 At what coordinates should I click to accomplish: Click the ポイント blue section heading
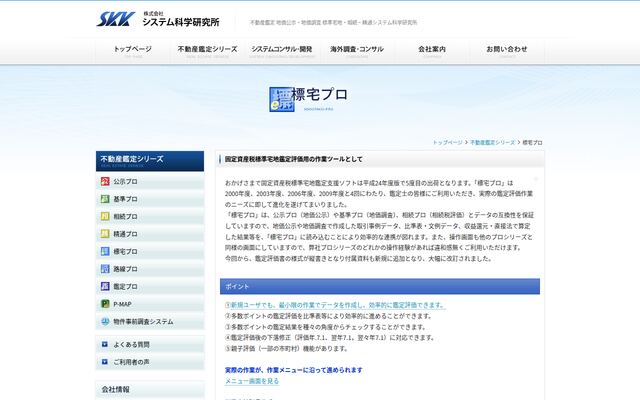380,287
